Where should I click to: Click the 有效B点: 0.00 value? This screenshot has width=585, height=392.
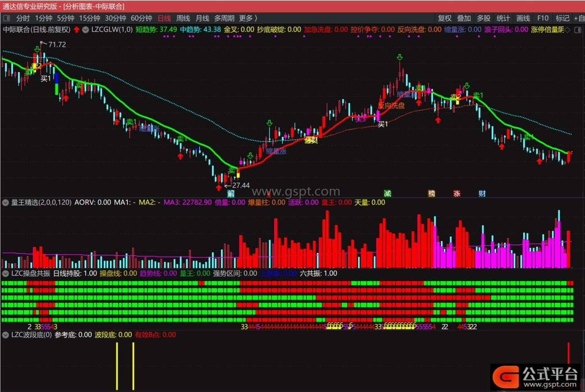point(155,335)
